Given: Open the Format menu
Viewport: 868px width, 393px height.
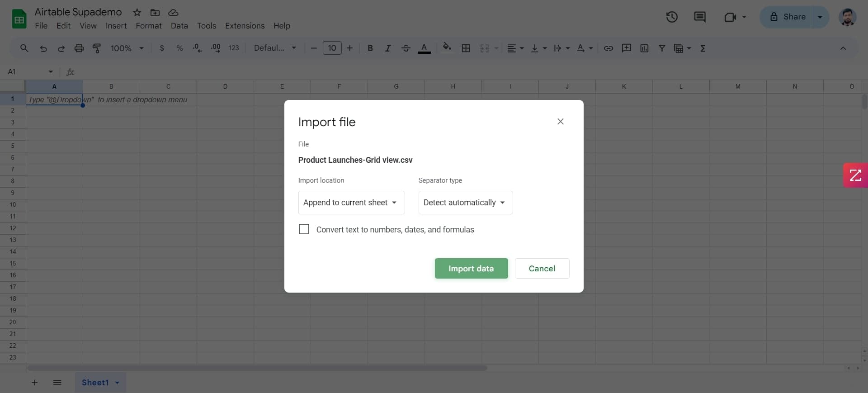Looking at the screenshot, I should pyautogui.click(x=149, y=26).
